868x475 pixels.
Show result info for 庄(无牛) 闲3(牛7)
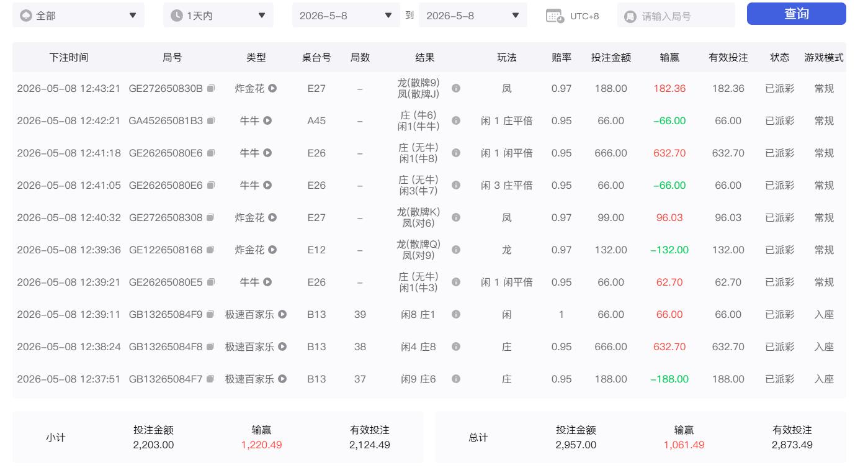[456, 186]
